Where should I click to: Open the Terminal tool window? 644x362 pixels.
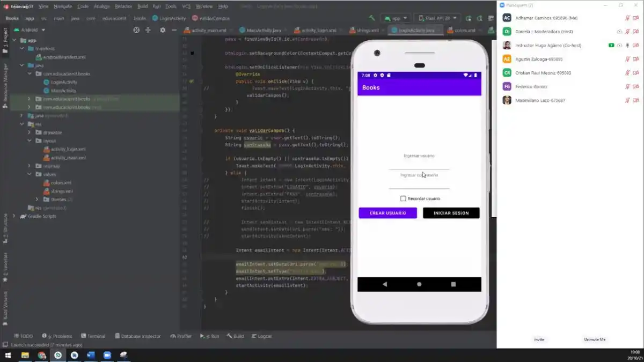[x=93, y=336]
